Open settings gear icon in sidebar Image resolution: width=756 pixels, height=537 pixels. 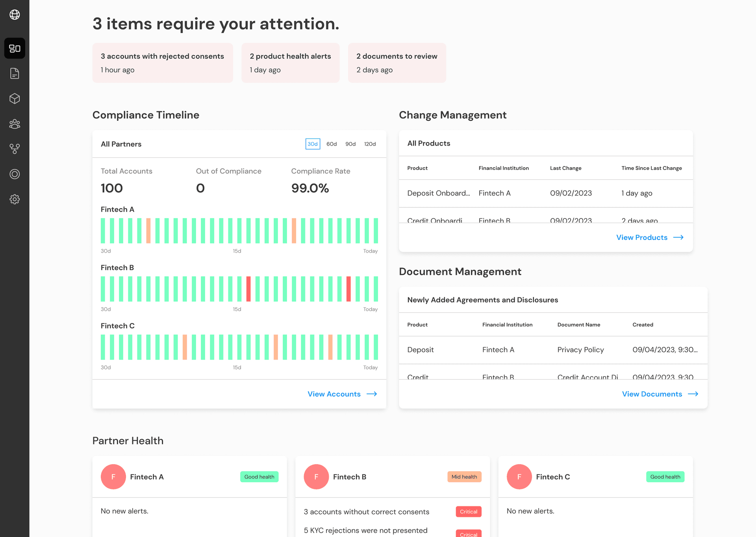point(15,199)
